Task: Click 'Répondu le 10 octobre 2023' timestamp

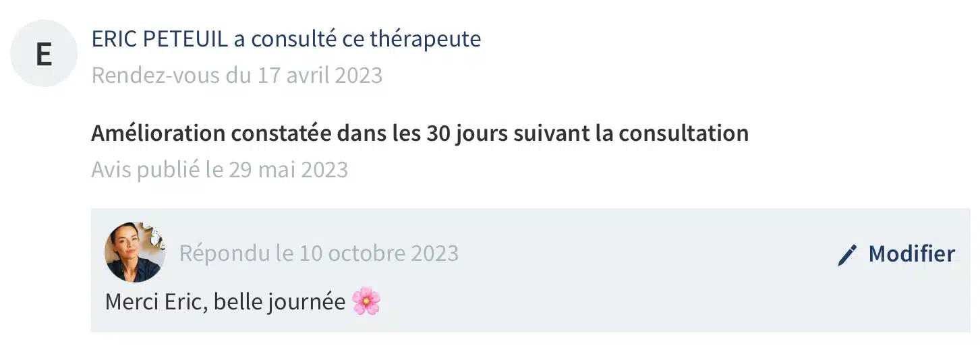Action: tap(319, 253)
